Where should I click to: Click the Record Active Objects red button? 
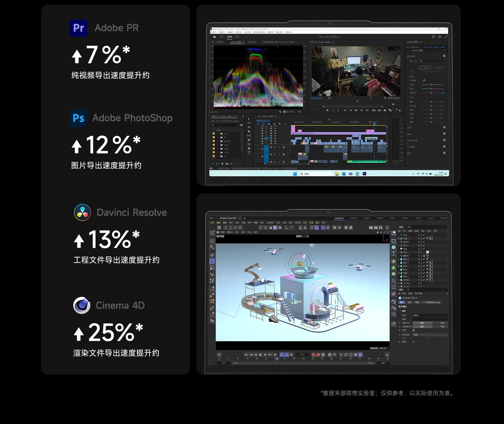coord(313,355)
